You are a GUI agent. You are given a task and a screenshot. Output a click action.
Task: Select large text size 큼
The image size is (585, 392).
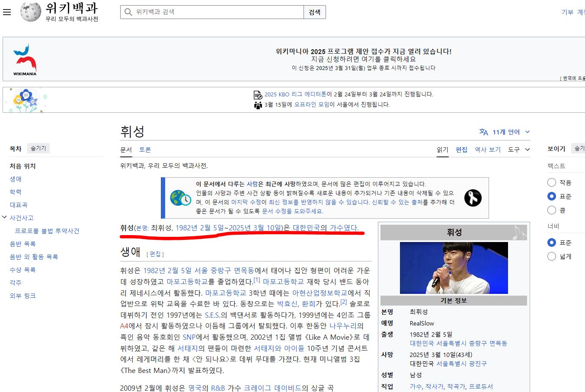point(552,210)
